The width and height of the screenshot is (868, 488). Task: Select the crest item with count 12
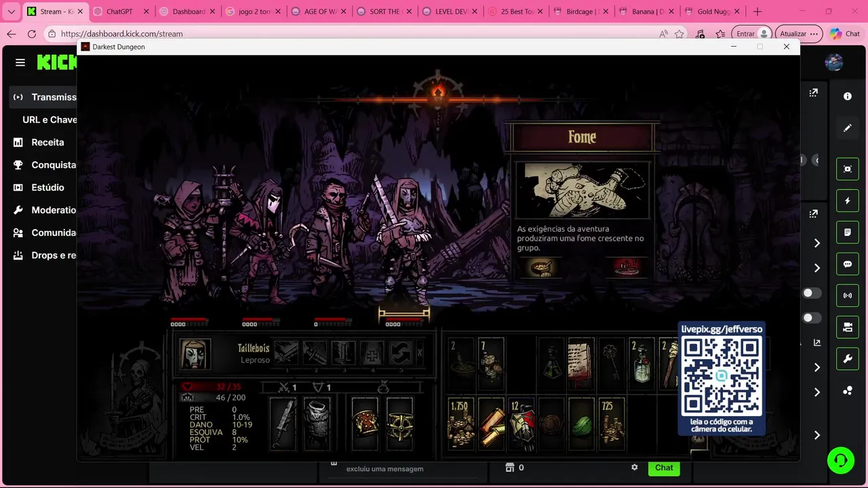click(x=521, y=423)
